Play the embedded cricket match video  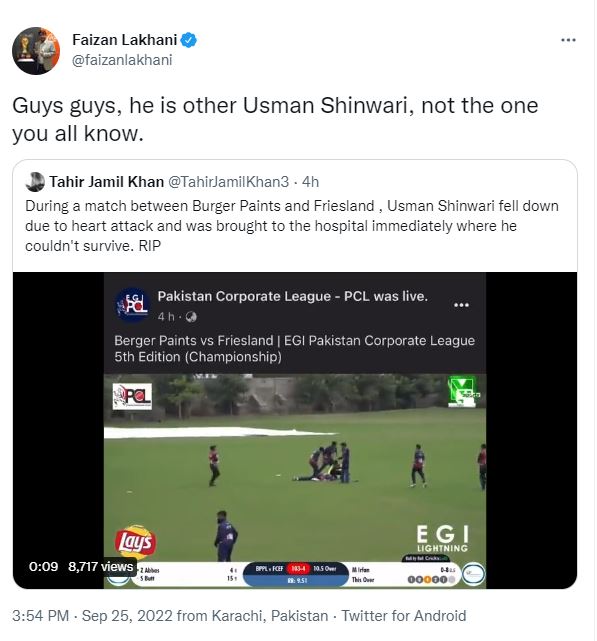[295, 430]
